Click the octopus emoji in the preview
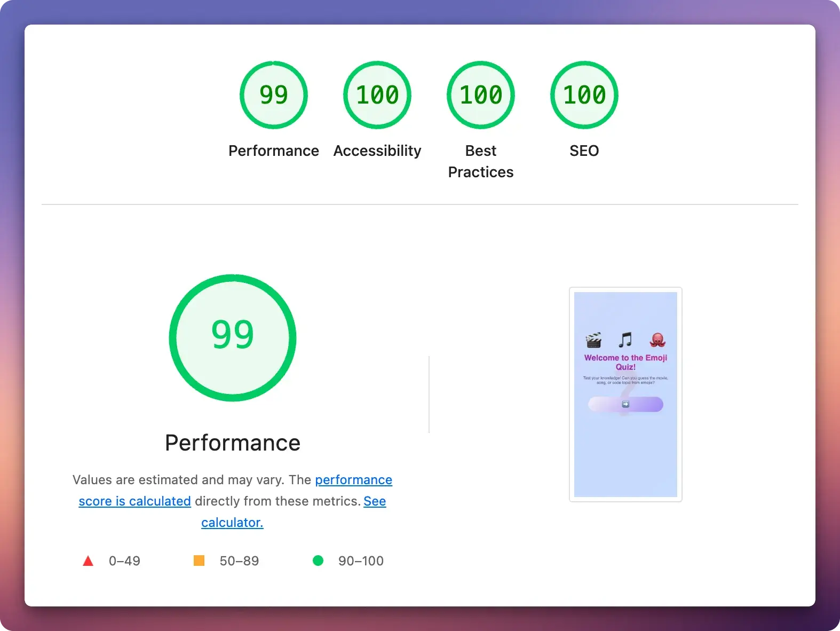 click(x=657, y=340)
